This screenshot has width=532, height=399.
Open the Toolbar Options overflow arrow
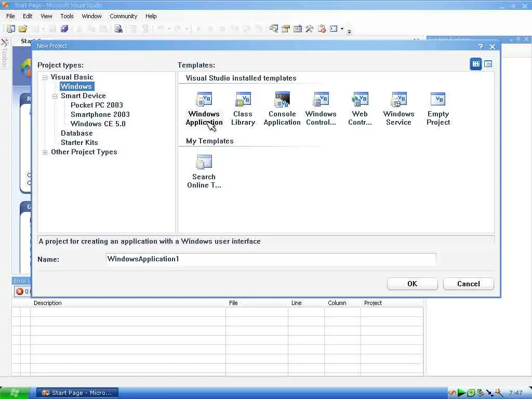[x=349, y=31]
